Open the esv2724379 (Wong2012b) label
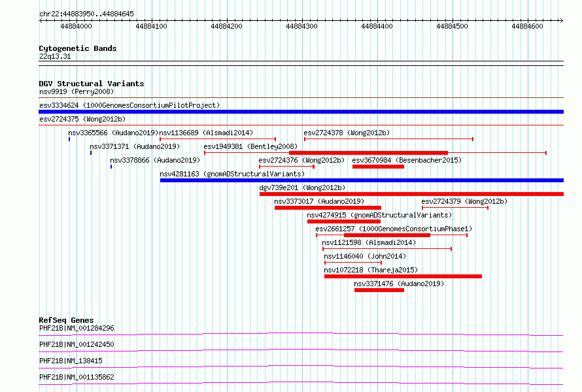This screenshot has width=582, height=392. coord(464,201)
